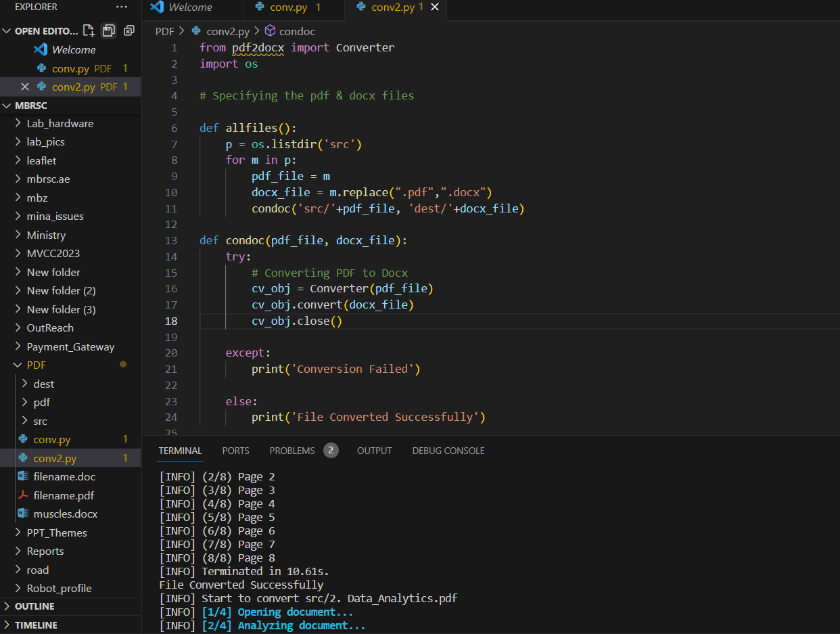Open the Ports panel tab
The width and height of the screenshot is (840, 634).
235,451
